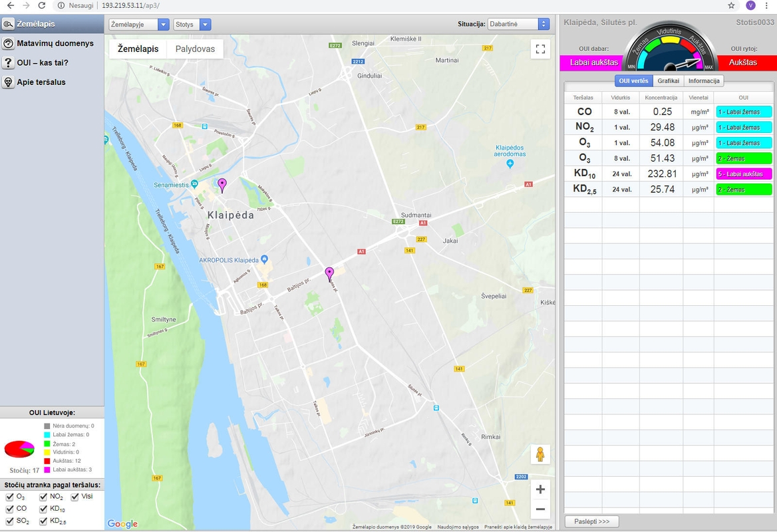Toggle the SO2 pollutant checkbox
Screen dimensions: 777x532
(9, 521)
